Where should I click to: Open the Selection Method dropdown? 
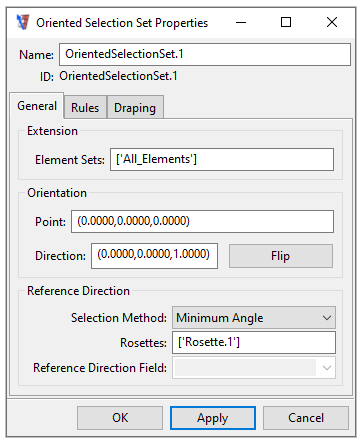pos(254,318)
